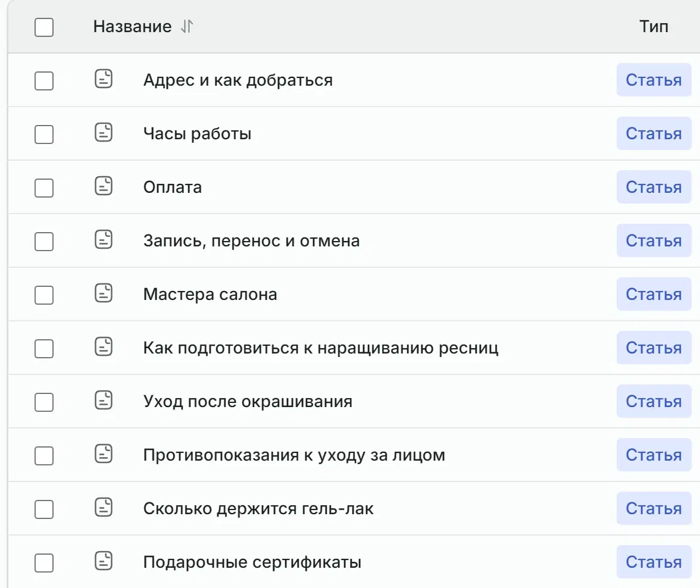Open the Сколько держится гель-лак article
Image resolution: width=700 pixels, height=588 pixels.
point(258,509)
